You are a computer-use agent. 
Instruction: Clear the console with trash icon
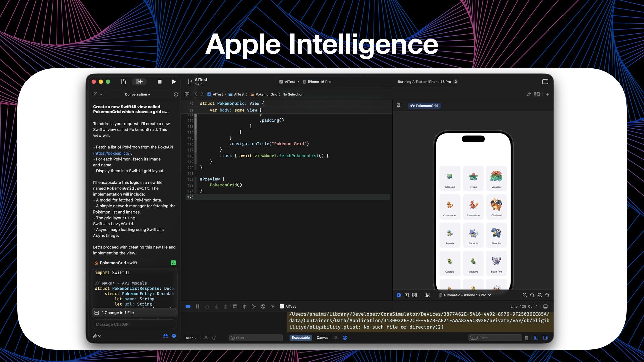point(527,338)
